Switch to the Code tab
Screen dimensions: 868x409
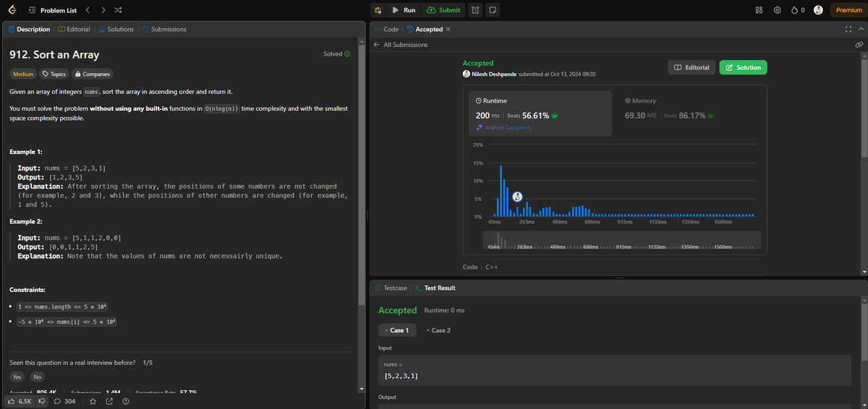click(386, 29)
